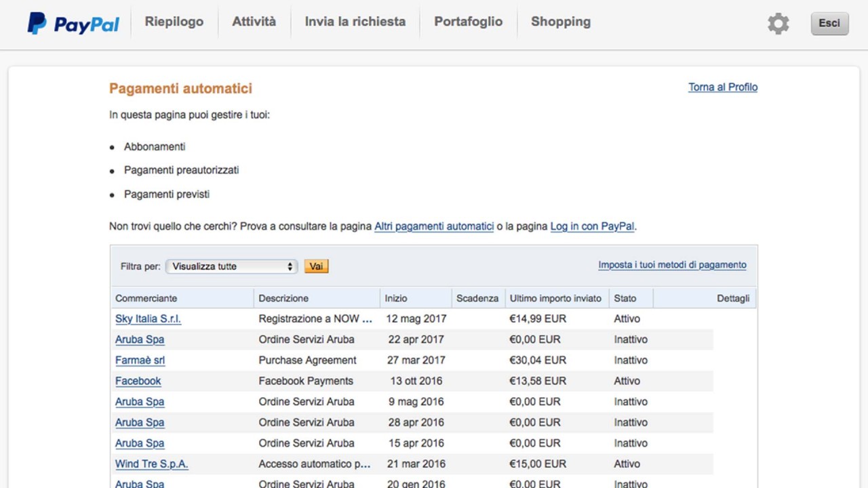Click the '21 mar 2016' date cell
Image resolution: width=868 pixels, height=488 pixels.
point(416,464)
